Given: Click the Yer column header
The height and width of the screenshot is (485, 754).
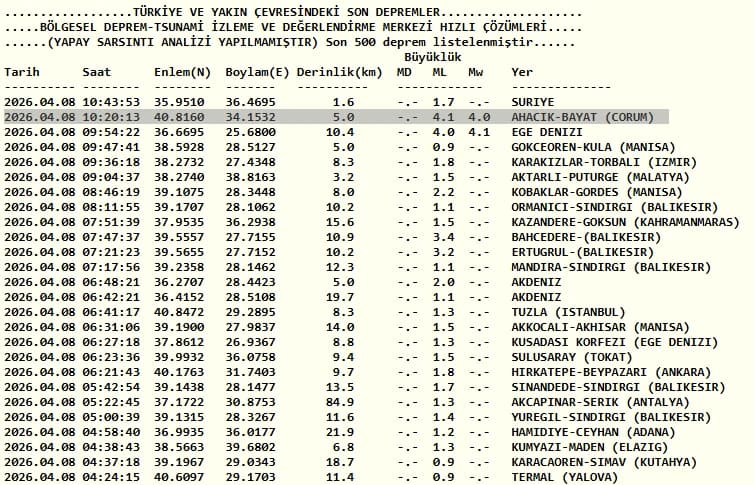Looking at the screenshot, I should (x=522, y=72).
